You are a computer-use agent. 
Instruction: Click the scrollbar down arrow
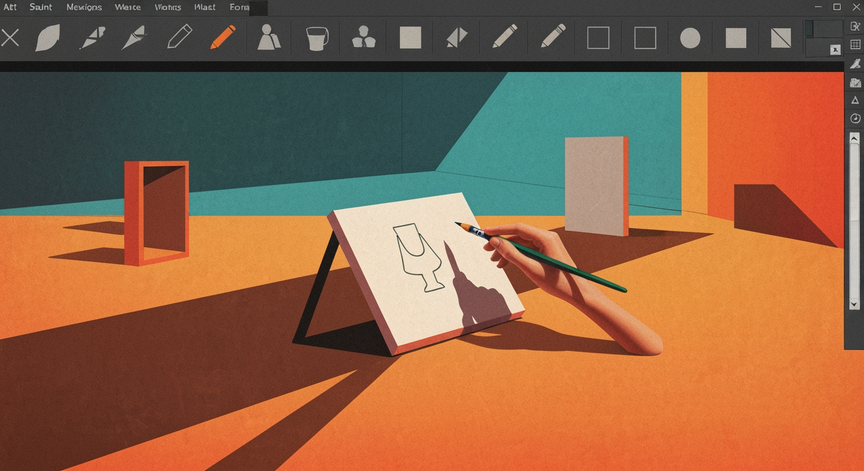click(854, 304)
